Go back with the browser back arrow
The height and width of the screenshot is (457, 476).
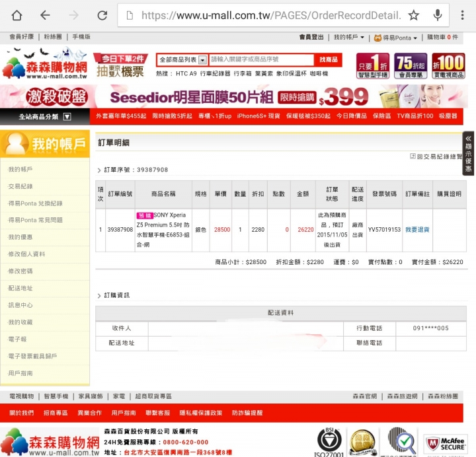(x=45, y=15)
